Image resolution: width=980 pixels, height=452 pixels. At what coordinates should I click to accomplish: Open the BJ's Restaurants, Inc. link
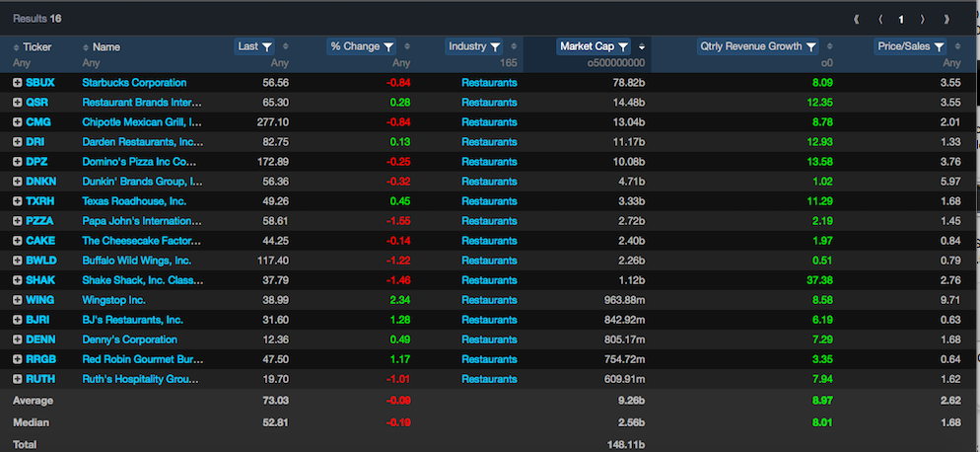point(132,320)
